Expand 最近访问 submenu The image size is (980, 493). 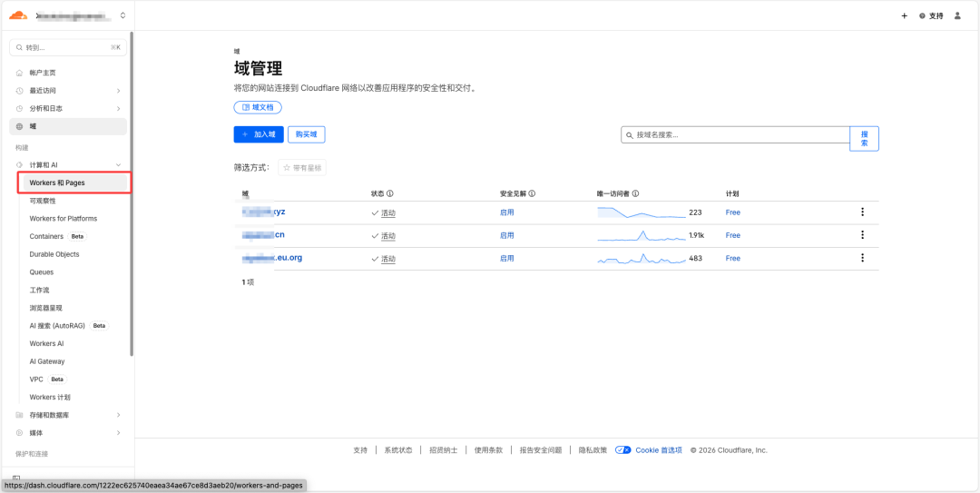(x=119, y=91)
